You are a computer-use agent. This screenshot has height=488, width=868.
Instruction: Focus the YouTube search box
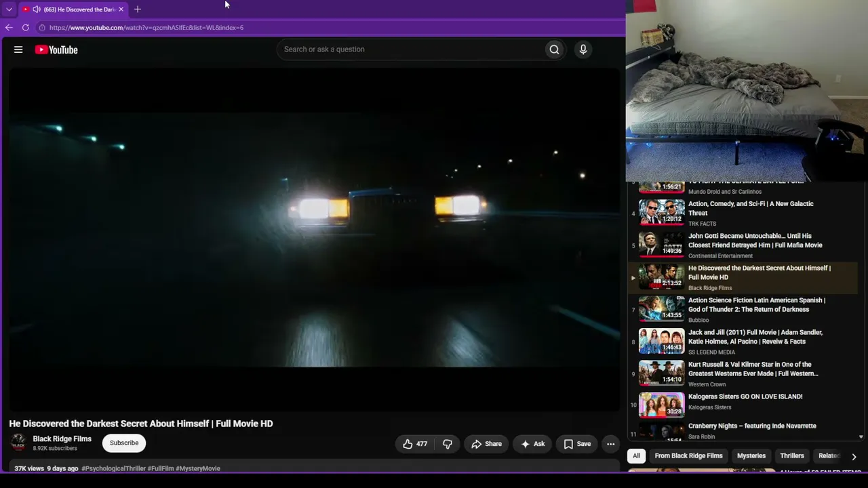(411, 49)
